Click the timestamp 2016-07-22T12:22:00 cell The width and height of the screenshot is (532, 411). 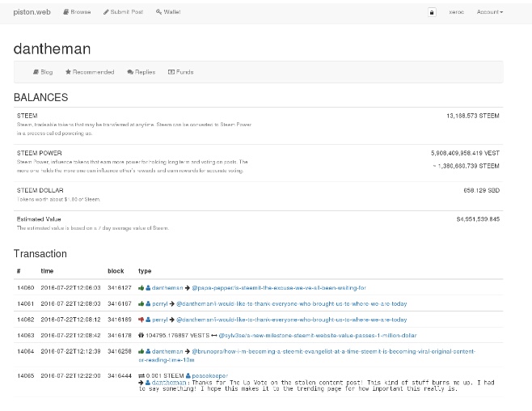[70, 375]
